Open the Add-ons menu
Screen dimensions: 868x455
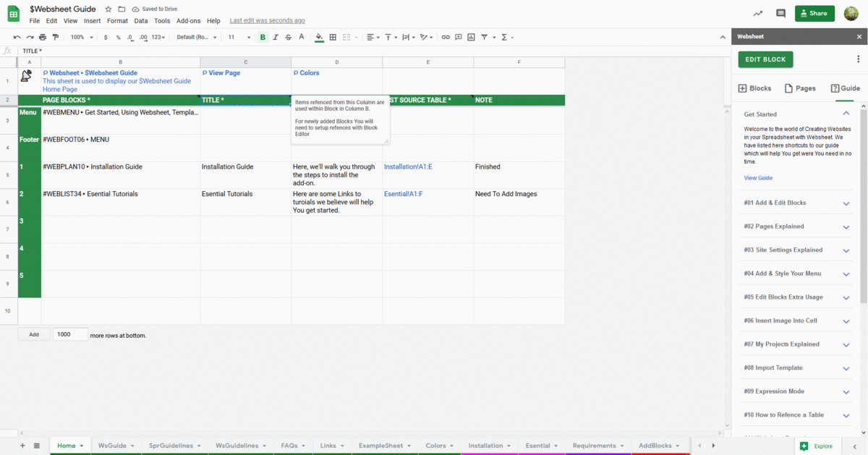[x=189, y=21]
